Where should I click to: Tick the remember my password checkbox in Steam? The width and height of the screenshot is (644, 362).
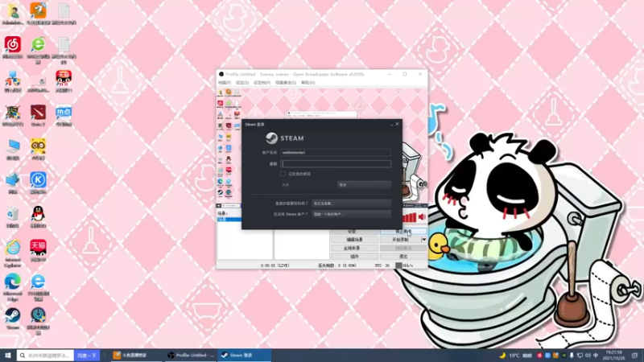tap(283, 174)
